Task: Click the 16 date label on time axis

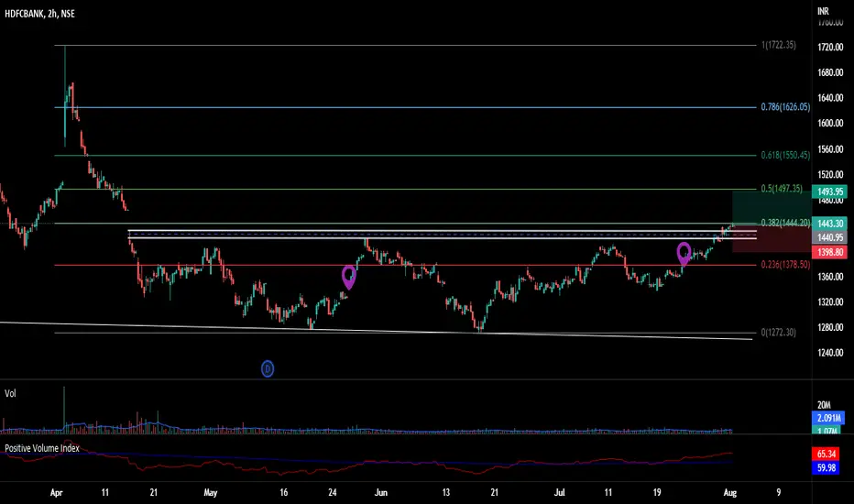Action: click(x=284, y=493)
